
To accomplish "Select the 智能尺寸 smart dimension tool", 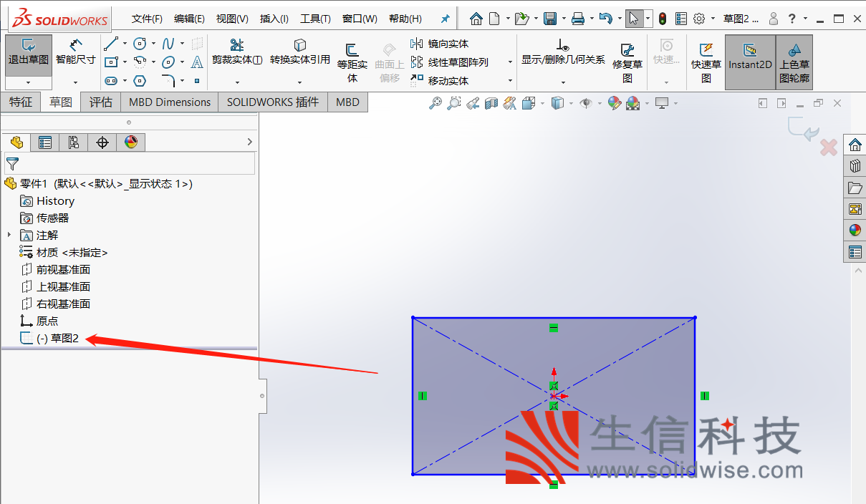I will pyautogui.click(x=75, y=52).
